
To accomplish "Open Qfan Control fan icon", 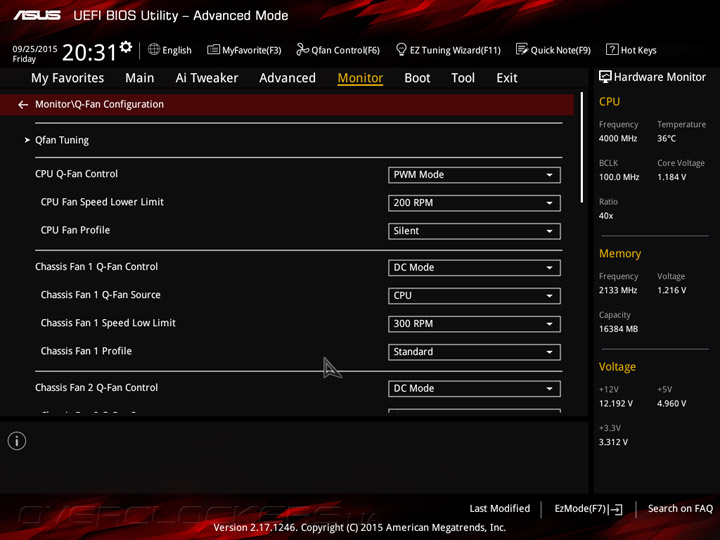I will 302,49.
